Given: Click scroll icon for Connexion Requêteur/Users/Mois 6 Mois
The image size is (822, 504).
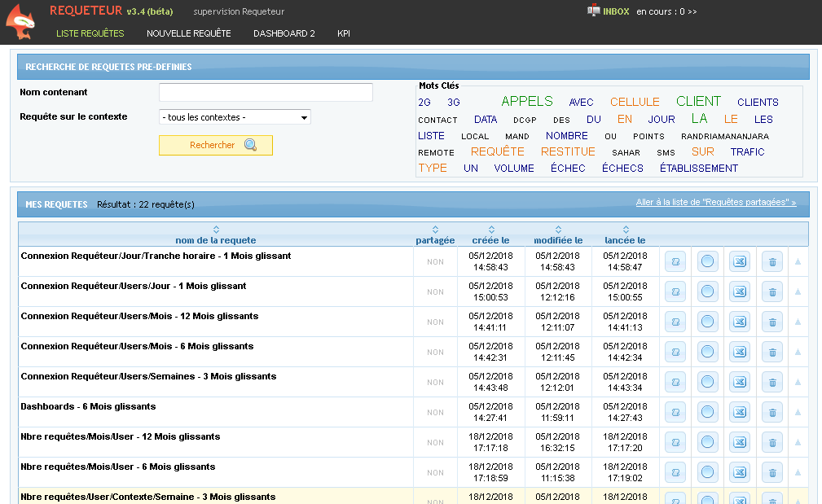Looking at the screenshot, I should (675, 352).
